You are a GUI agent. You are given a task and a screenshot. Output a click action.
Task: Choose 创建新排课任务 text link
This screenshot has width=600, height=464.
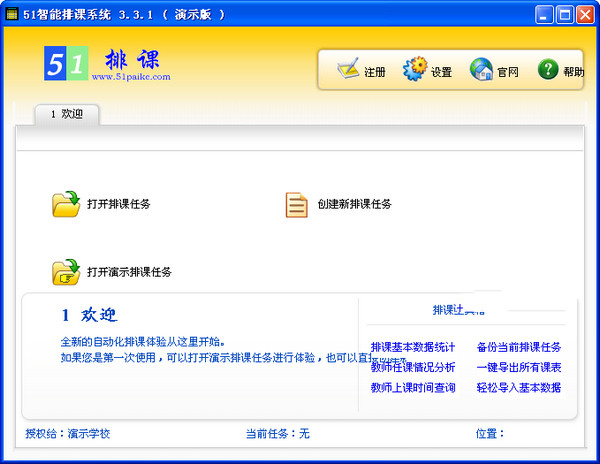tap(354, 204)
